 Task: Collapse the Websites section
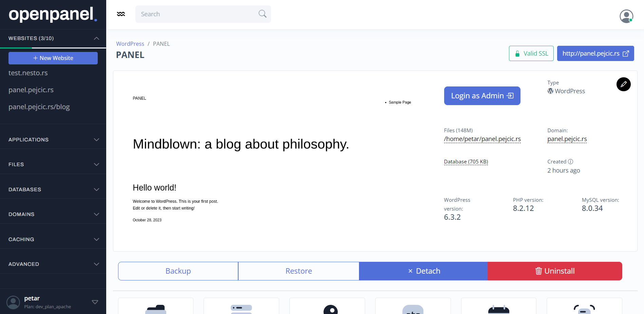(96, 38)
